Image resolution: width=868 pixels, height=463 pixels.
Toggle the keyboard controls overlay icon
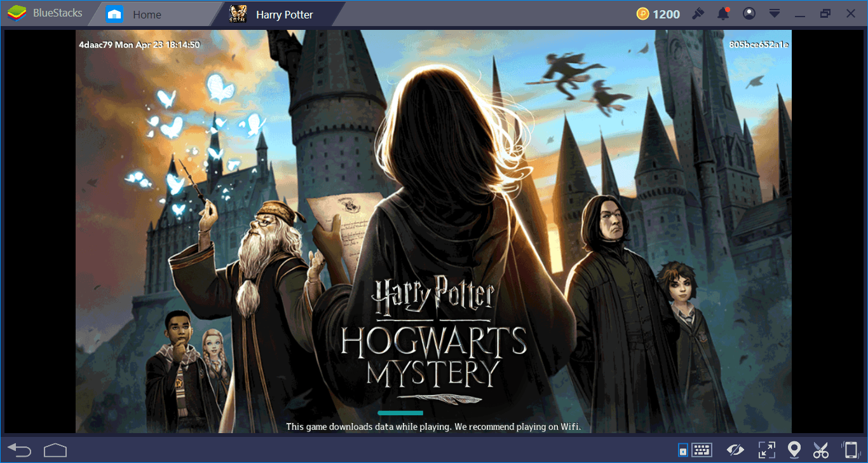[683, 450]
